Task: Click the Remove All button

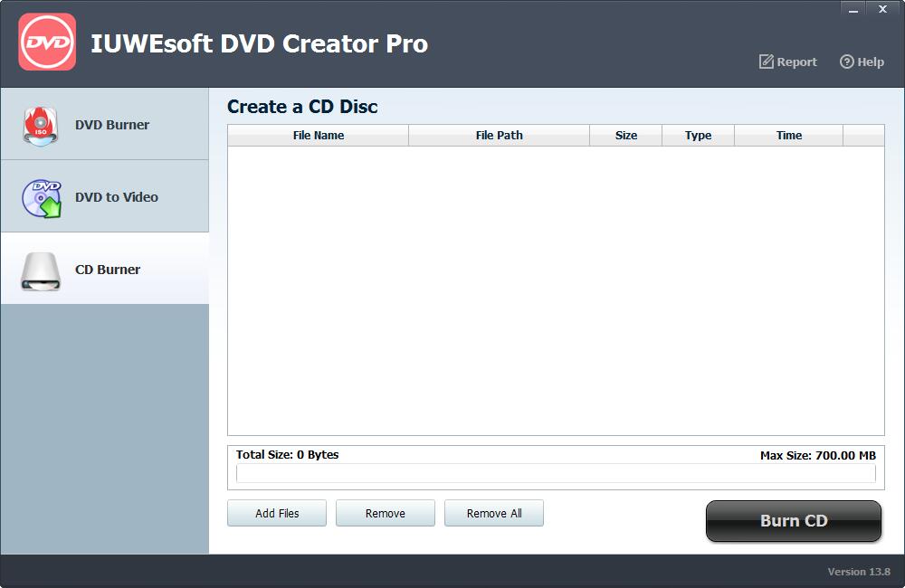Action: [494, 513]
